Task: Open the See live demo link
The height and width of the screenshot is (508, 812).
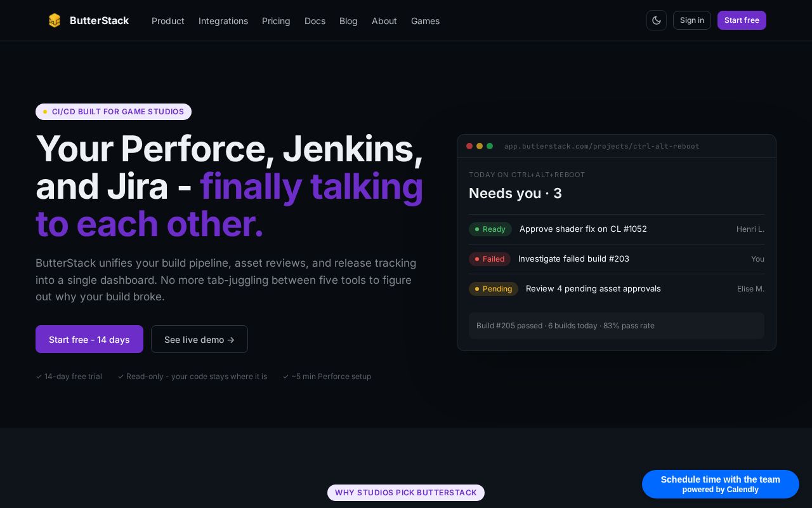Action: (x=199, y=339)
